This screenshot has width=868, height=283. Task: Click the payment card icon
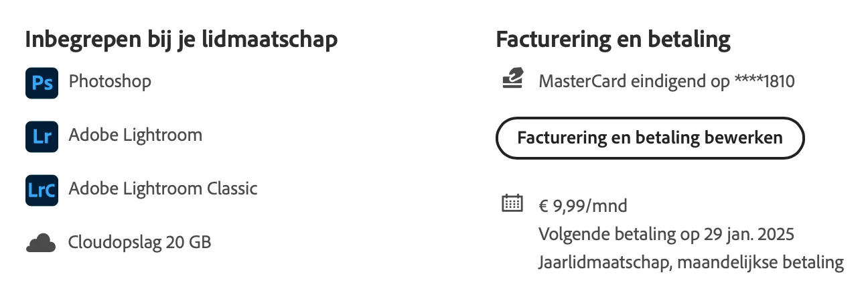tap(512, 78)
